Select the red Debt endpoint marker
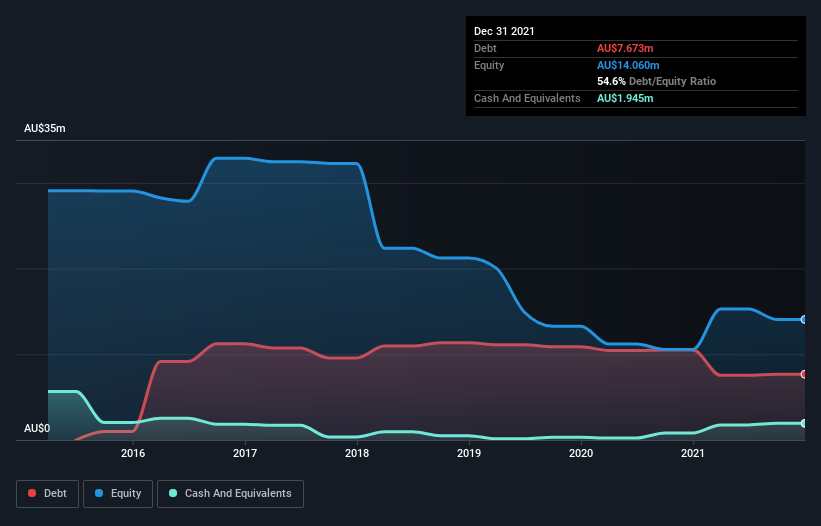Screen dimensions: 821x526 pyautogui.click(x=804, y=374)
